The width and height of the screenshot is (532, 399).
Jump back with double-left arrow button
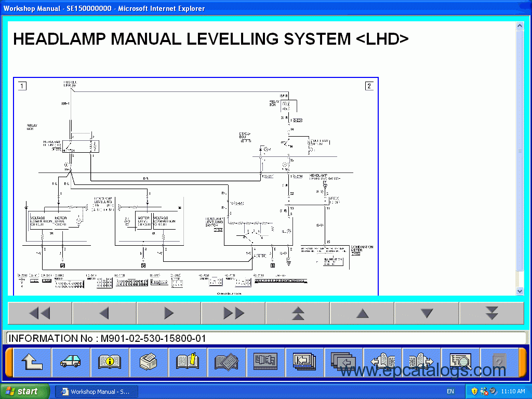pyautogui.click(x=39, y=313)
